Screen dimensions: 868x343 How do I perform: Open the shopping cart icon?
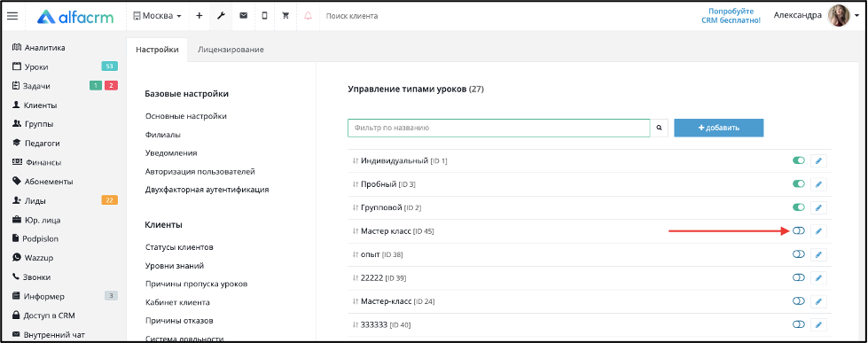pyautogui.click(x=285, y=16)
